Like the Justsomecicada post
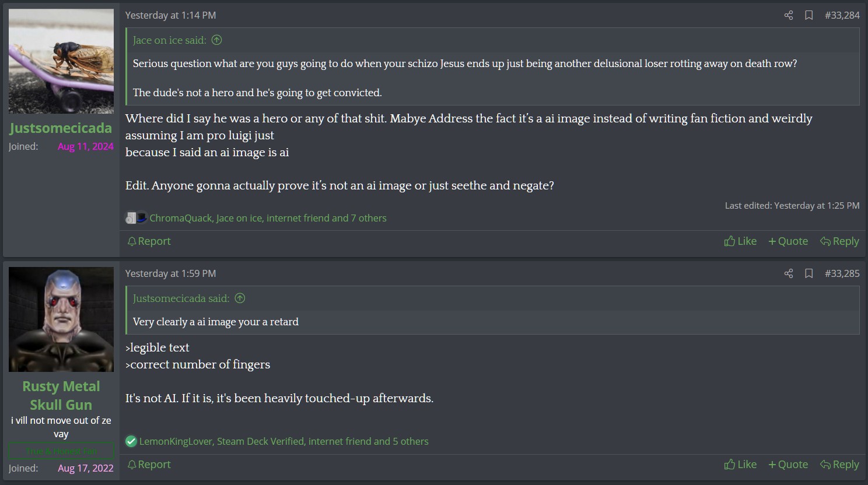The height and width of the screenshot is (485, 868). (740, 241)
